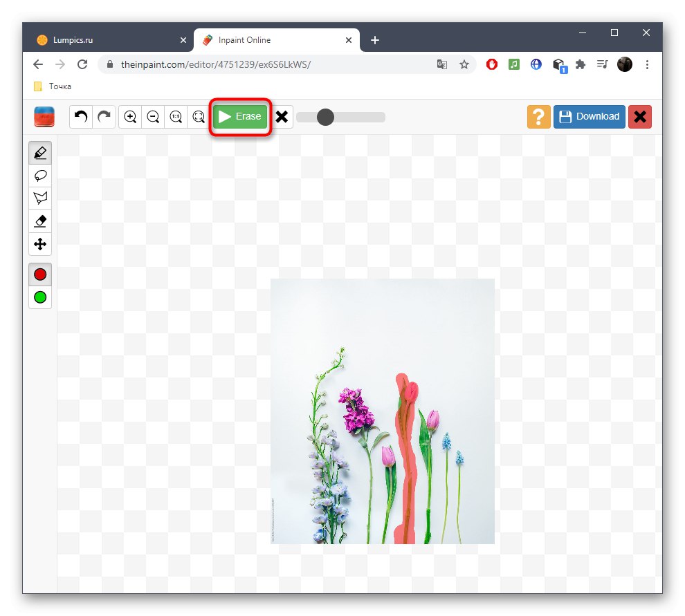This screenshot has height=616, width=685.
Task: Open the Точка bookmark
Action: (53, 86)
